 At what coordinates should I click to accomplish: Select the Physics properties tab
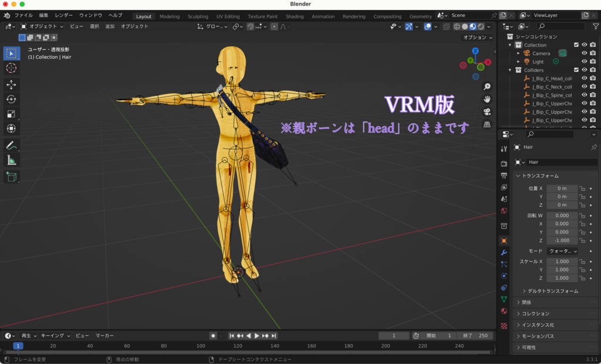[x=504, y=275]
